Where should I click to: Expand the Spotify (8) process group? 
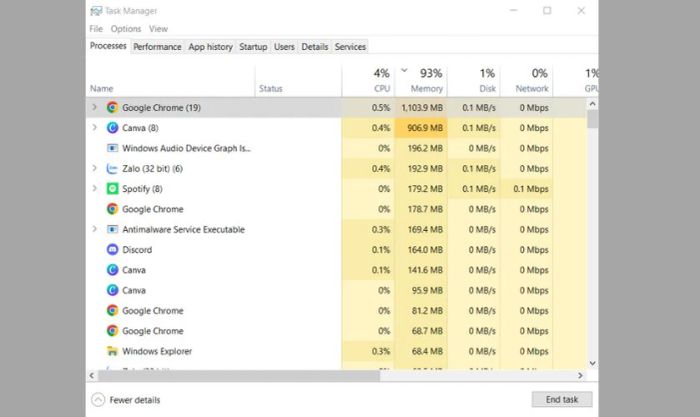click(x=94, y=188)
